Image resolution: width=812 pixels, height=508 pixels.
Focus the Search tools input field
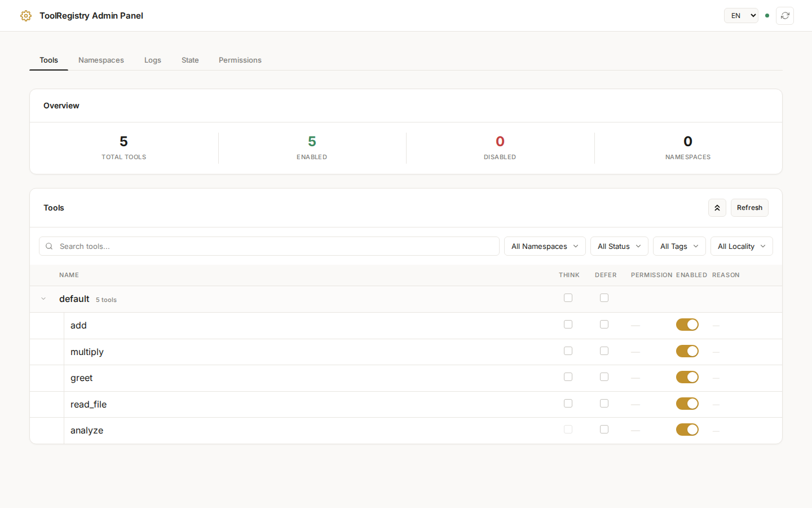pos(269,246)
